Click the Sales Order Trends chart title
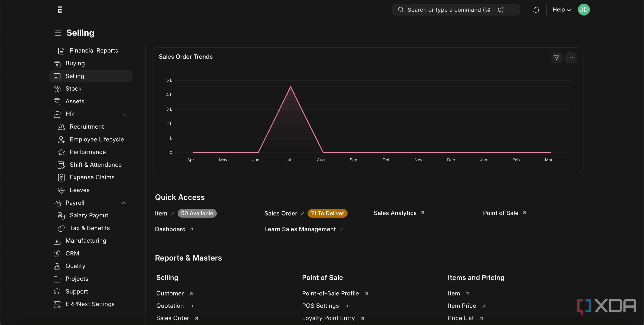The width and height of the screenshot is (644, 325). point(185,57)
